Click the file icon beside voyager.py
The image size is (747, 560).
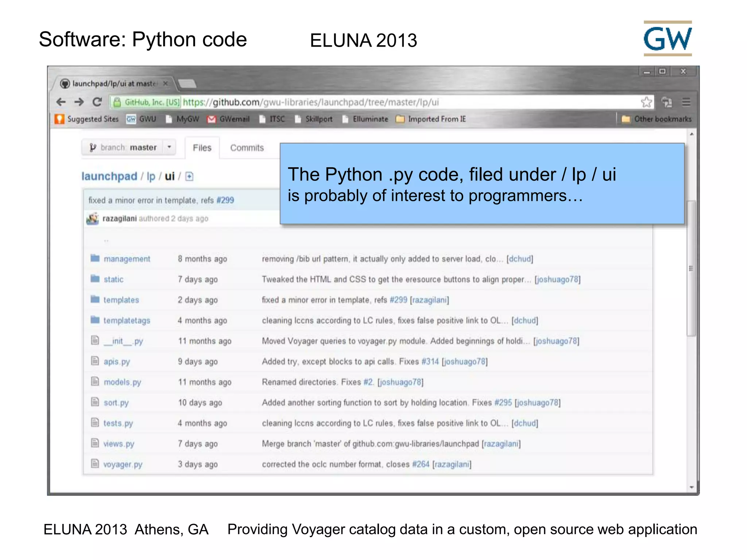coord(95,463)
